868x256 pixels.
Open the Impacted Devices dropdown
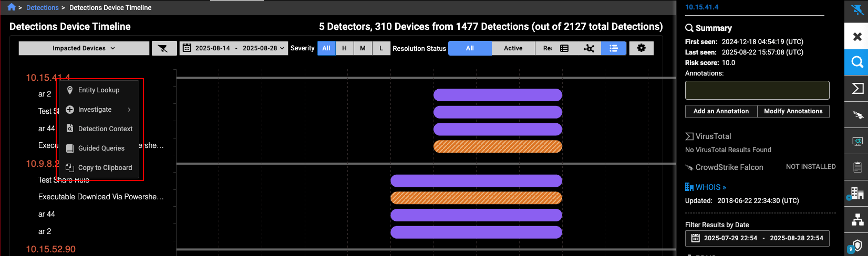coord(84,48)
